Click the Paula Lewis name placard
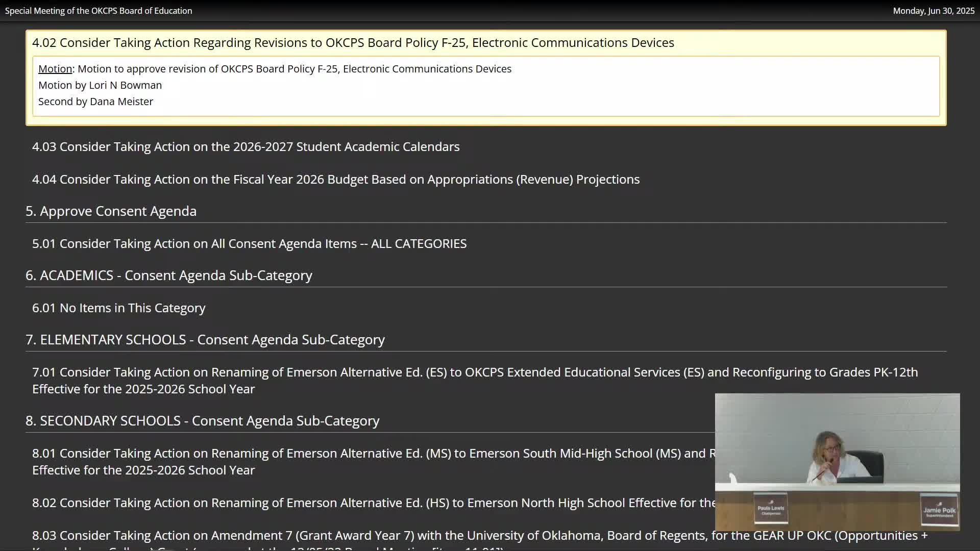This screenshot has height=551, width=980. [771, 509]
